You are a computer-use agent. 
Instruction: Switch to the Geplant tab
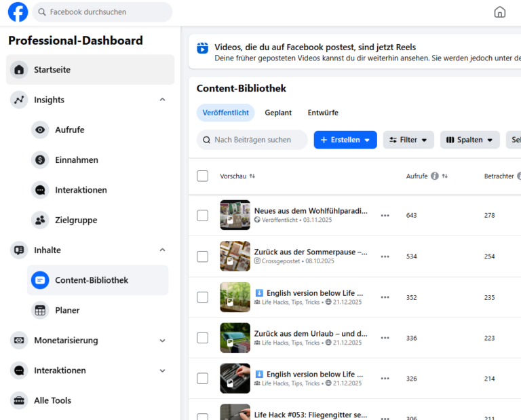click(x=278, y=113)
